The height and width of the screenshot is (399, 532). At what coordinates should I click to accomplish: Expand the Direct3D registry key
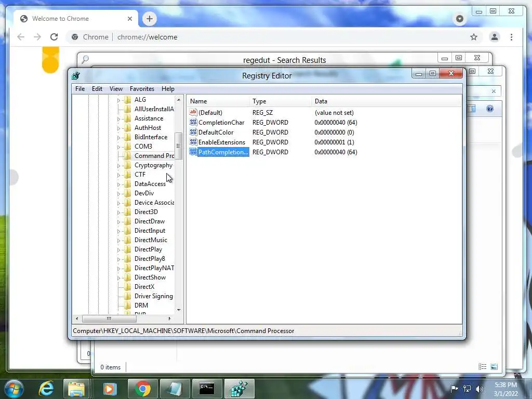(x=118, y=212)
